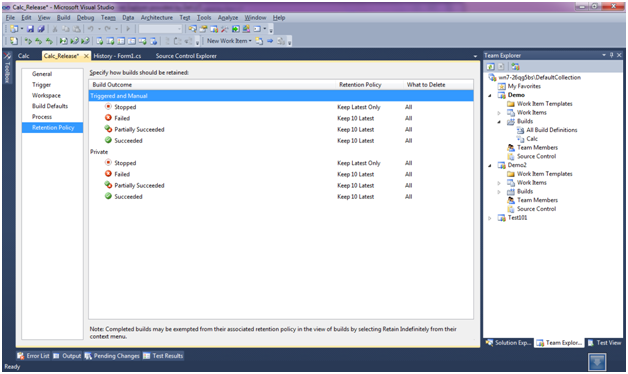Click the server collection icon at tree root

492,77
